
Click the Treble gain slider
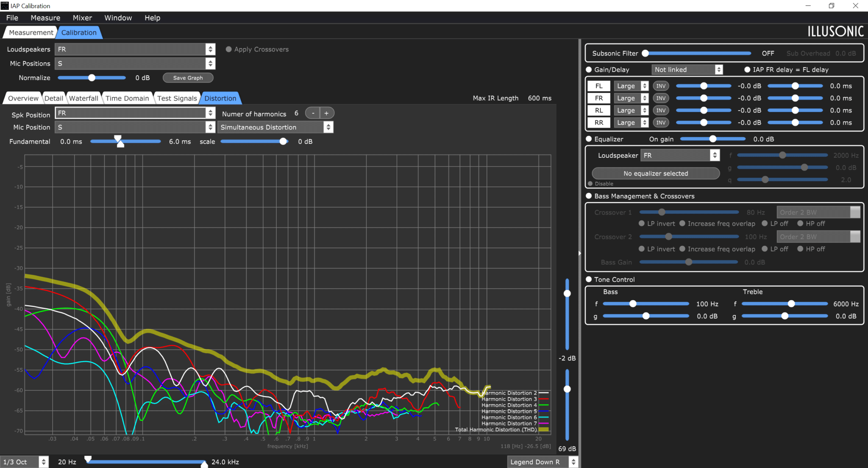[x=785, y=316]
